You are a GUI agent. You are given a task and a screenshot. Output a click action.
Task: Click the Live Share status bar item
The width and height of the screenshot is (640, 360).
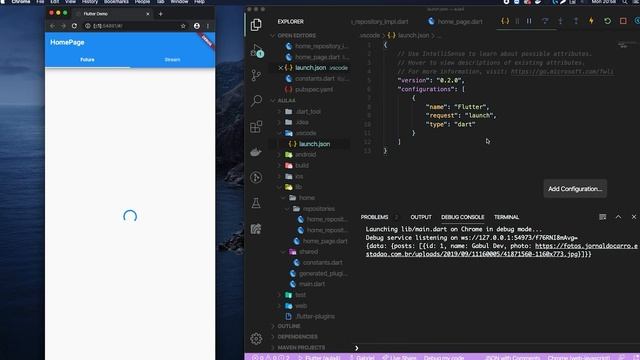point(399,358)
